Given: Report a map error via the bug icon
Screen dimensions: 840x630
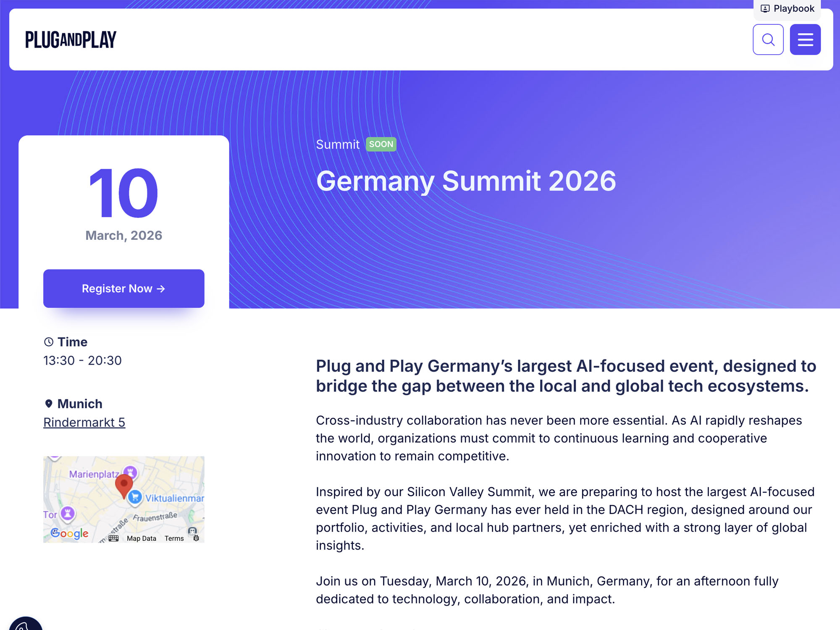Looking at the screenshot, I should (x=196, y=539).
